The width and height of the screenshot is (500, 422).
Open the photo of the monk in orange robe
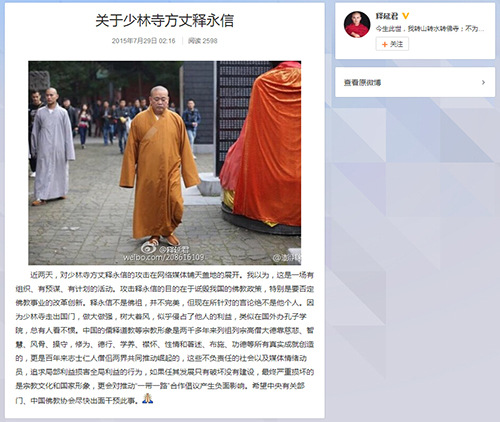[x=165, y=163]
